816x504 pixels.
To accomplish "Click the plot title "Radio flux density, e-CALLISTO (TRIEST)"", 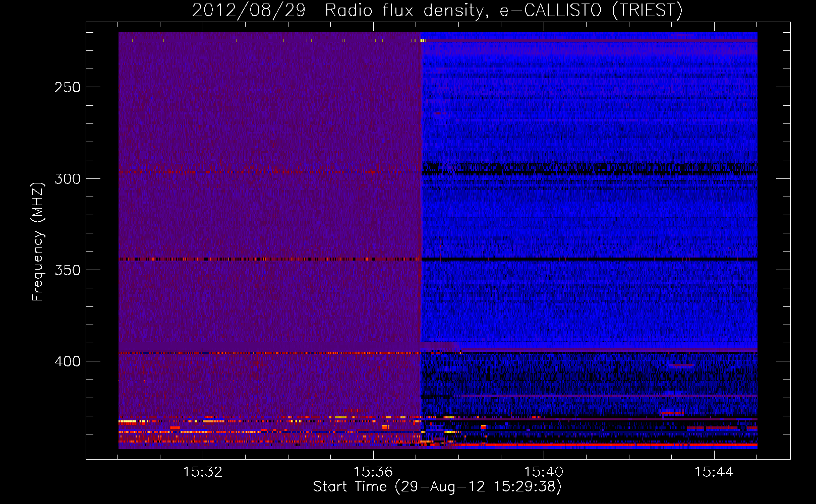I will coord(503,11).
